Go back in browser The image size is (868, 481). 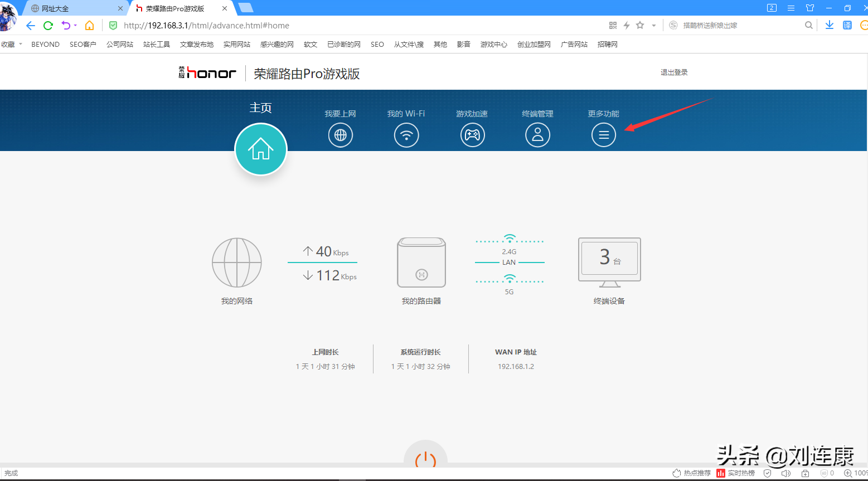[31, 25]
